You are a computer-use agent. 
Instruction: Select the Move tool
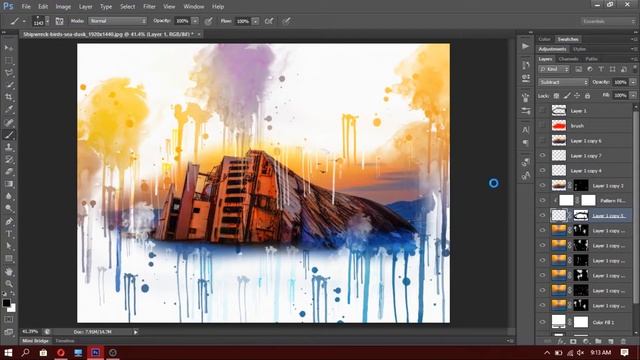[x=9, y=48]
